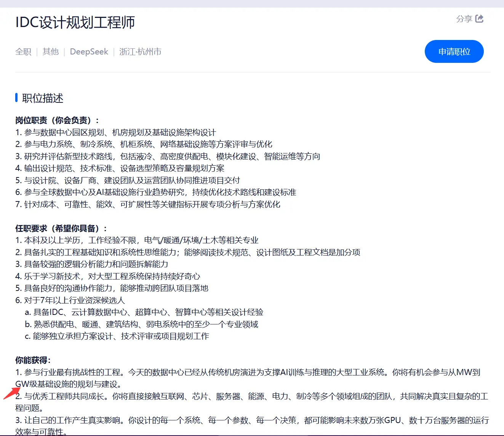Click the line about 研究并评估新型技术路线
The image size is (504, 436).
coord(168,157)
